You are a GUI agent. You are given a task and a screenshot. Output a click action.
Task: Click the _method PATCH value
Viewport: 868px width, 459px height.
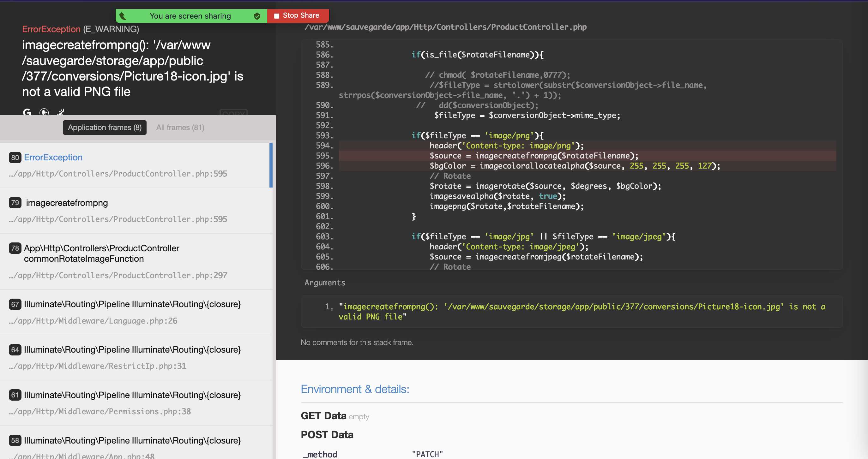coord(427,454)
